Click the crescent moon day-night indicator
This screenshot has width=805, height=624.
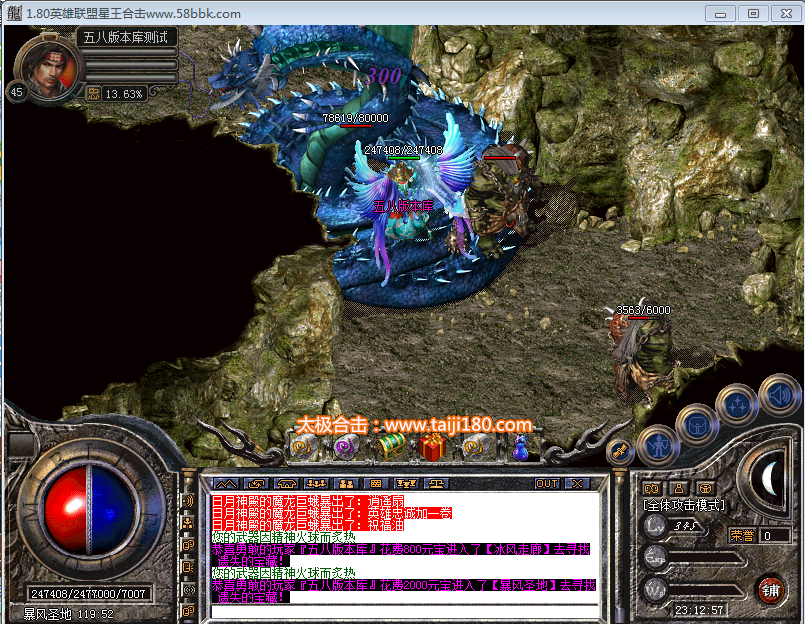pyautogui.click(x=768, y=478)
